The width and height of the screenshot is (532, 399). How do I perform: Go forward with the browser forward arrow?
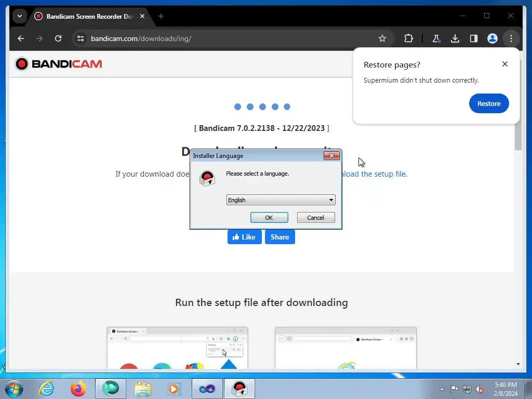39,38
